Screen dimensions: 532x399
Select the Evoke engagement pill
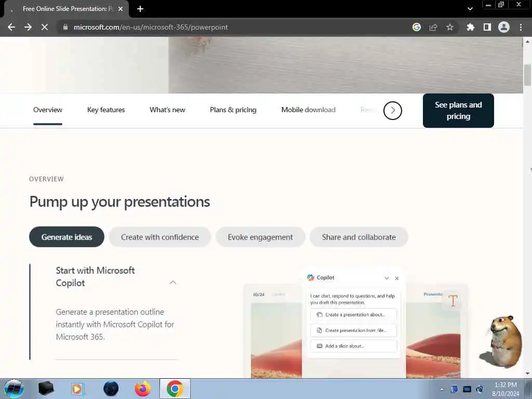260,237
